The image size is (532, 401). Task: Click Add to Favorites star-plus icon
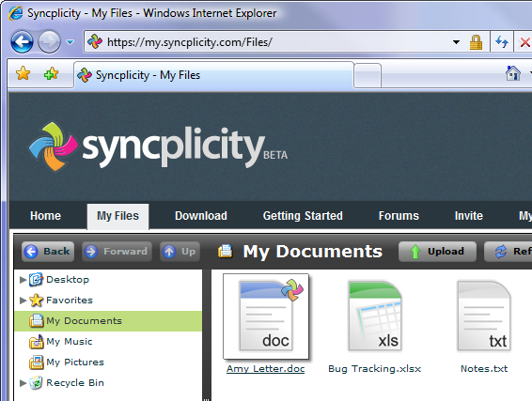52,73
